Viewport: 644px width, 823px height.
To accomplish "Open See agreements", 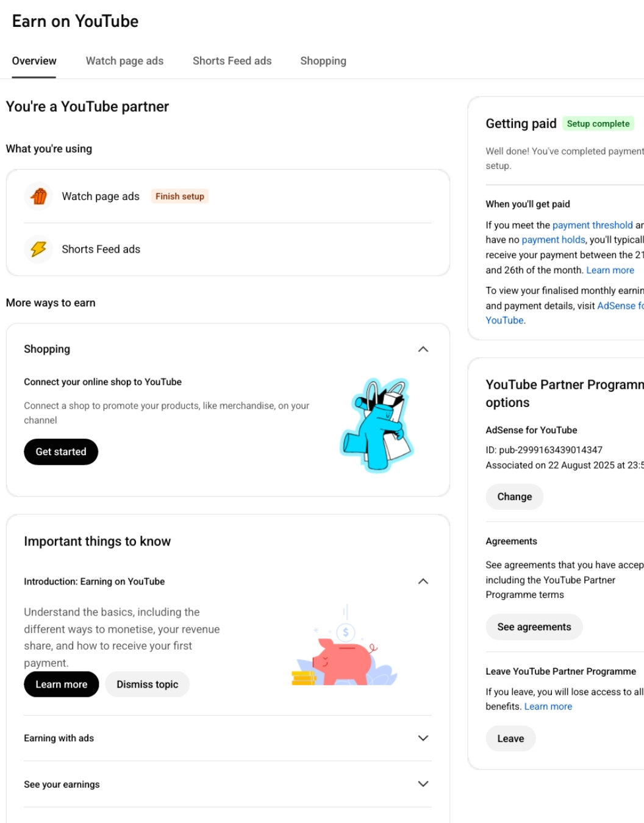I will tap(534, 627).
